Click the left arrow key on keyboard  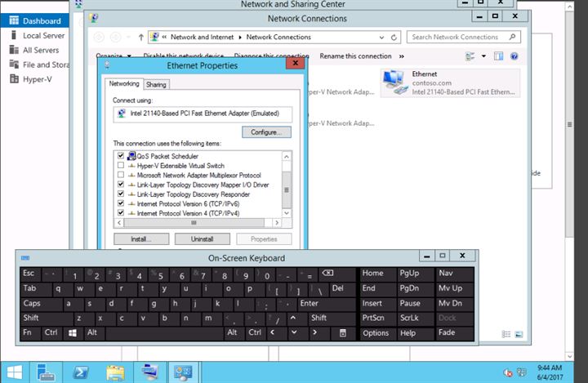[x=273, y=332]
